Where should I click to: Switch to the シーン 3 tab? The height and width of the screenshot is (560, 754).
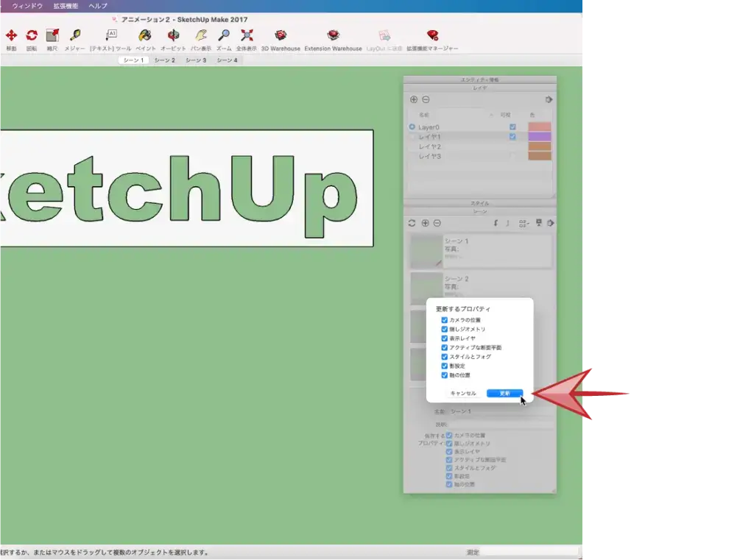point(195,60)
